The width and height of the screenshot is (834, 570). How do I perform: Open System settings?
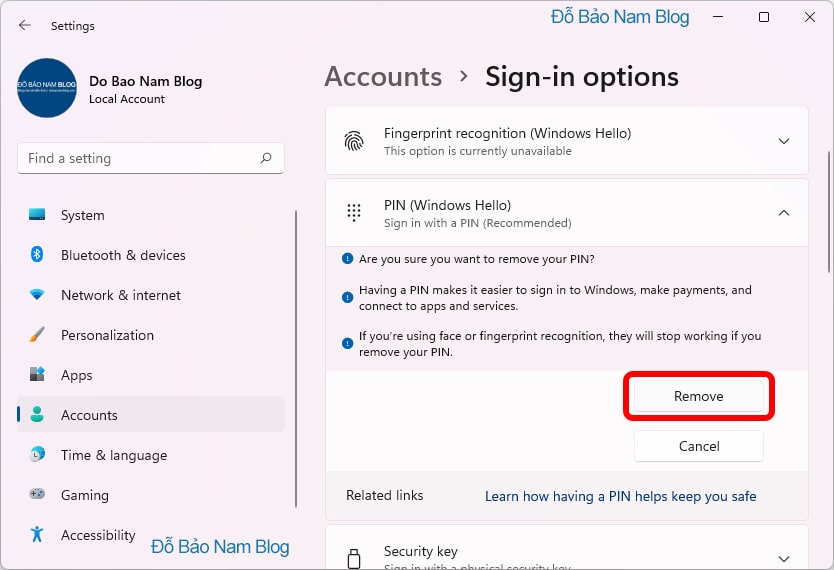151,215
